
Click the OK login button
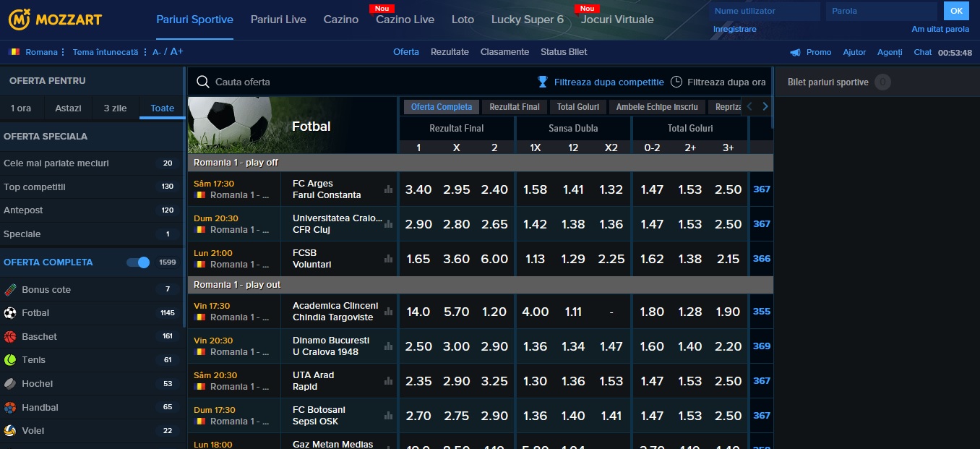point(956,11)
